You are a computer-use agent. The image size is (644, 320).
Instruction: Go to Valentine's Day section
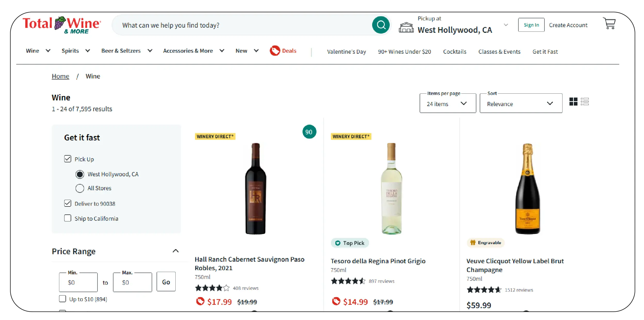tap(346, 52)
